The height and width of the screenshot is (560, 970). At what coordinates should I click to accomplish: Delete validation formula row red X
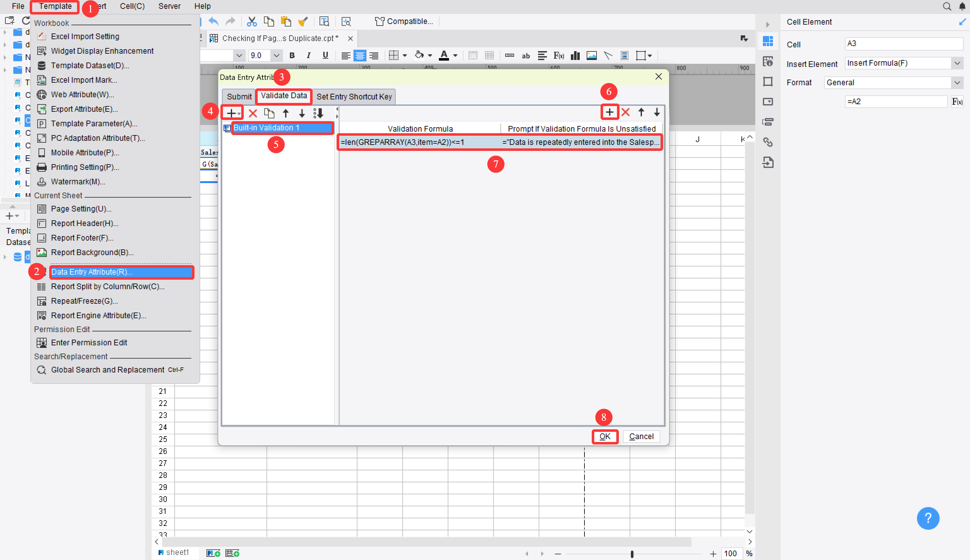pos(626,112)
